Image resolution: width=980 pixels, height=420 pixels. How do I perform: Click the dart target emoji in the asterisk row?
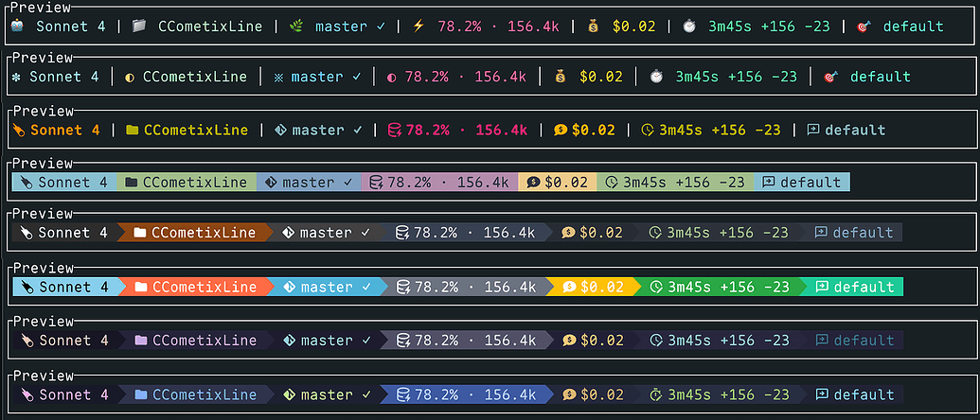(830, 77)
